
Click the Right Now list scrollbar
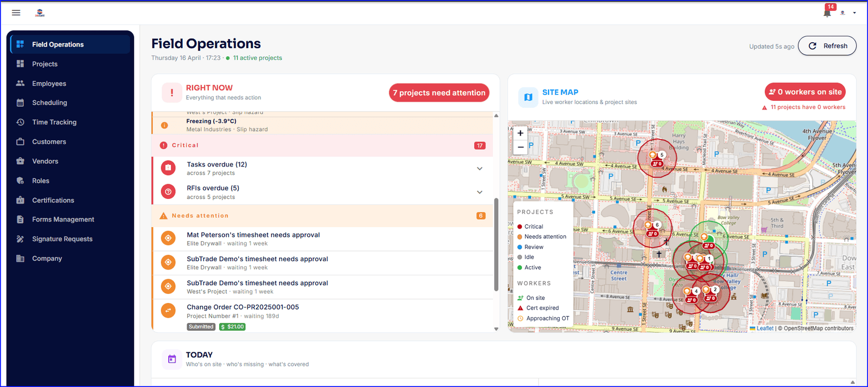[496, 244]
